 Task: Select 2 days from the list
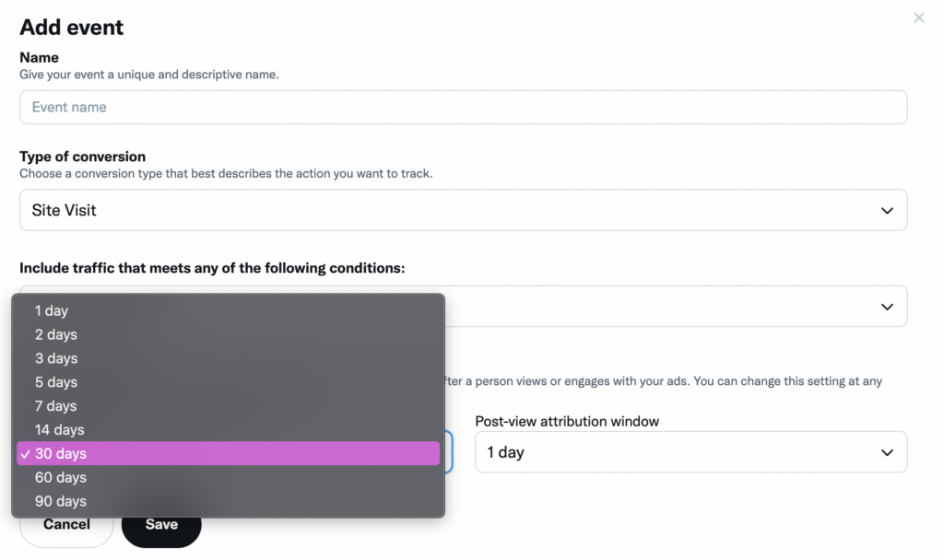tap(55, 334)
